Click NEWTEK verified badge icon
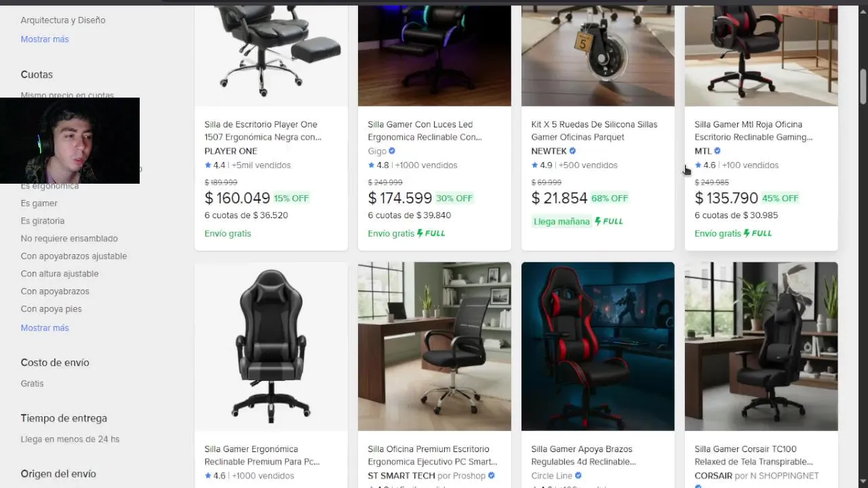The height and width of the screenshot is (488, 868). (x=572, y=151)
